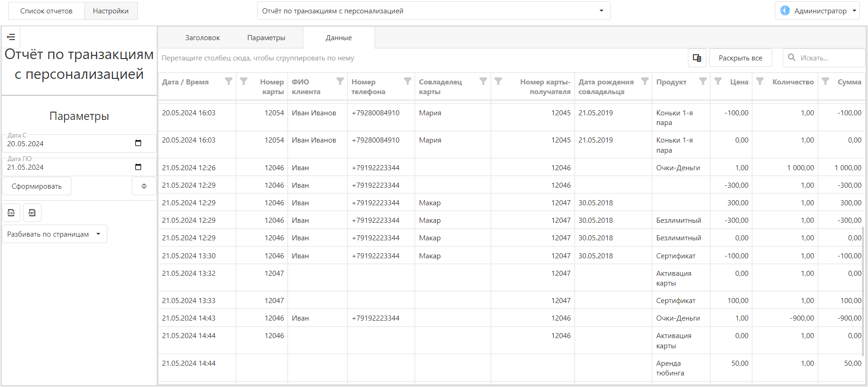This screenshot has width=868, height=387.
Task: Select the Данные tab
Action: 339,38
